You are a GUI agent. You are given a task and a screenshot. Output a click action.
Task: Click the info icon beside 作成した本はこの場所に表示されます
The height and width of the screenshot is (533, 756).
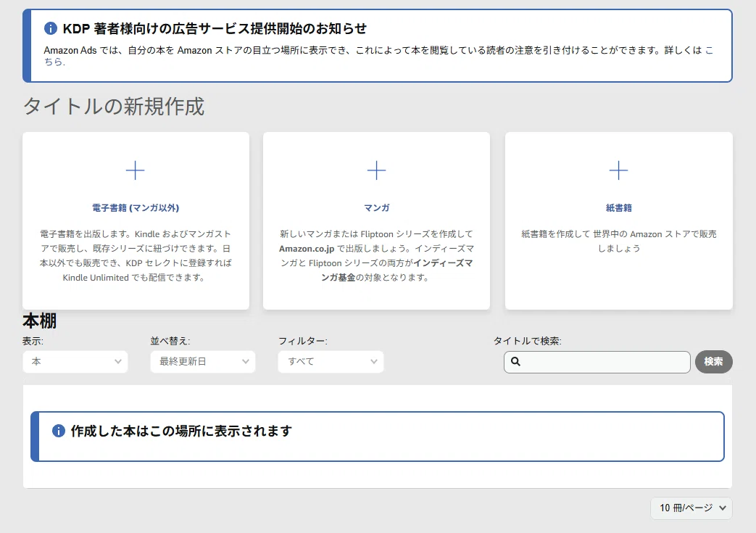(x=58, y=431)
